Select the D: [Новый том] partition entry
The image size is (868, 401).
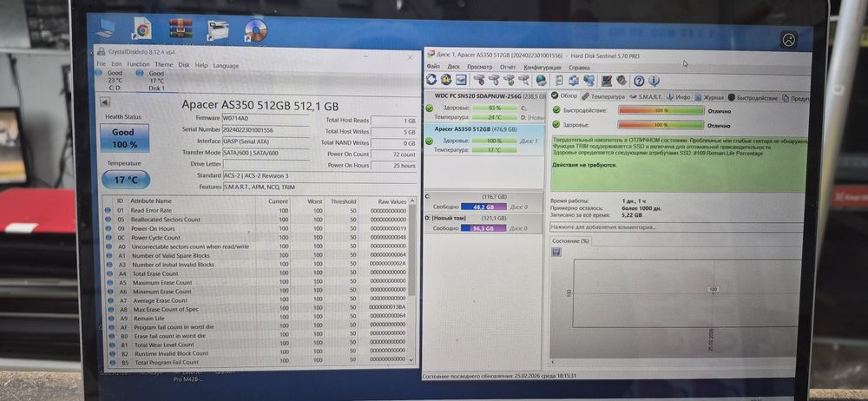pos(483,223)
